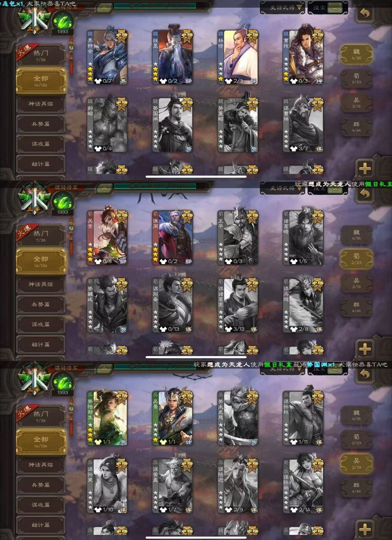Click the 势 emblem on 势魏延's card
The width and height of the screenshot is (392, 540).
point(123,329)
